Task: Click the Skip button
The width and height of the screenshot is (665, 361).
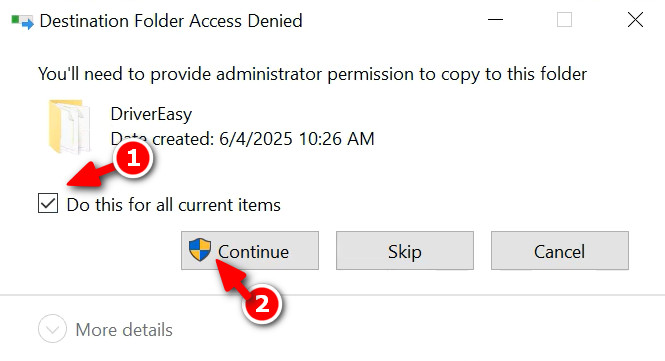Action: pos(405,251)
